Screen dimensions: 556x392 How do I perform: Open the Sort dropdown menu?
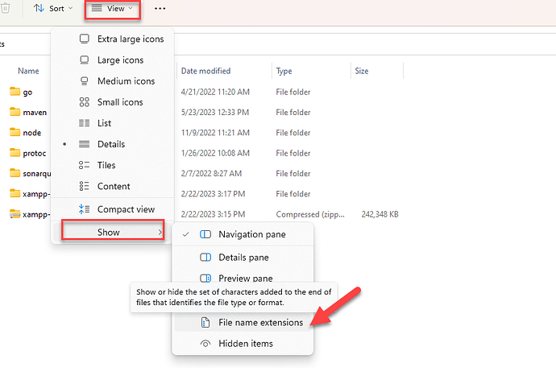53,9
